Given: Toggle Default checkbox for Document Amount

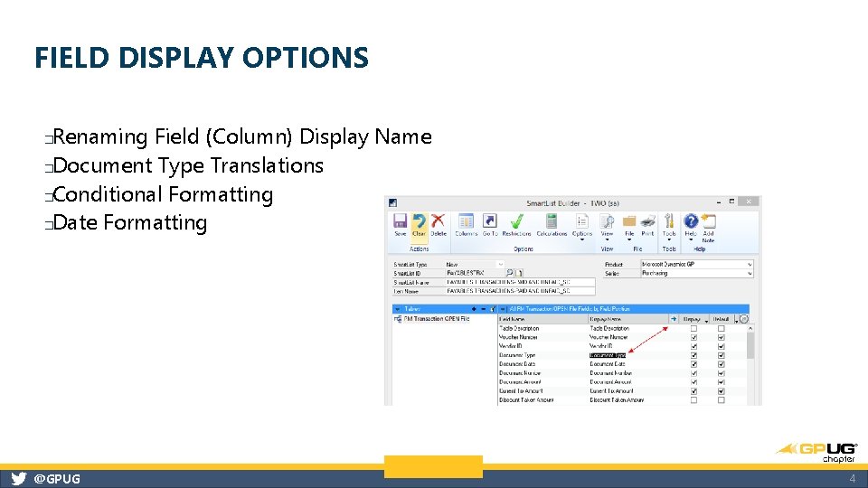Looking at the screenshot, I should point(722,382).
